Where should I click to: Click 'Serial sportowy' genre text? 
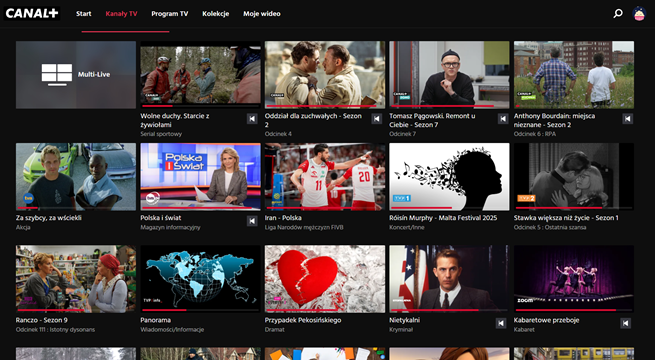(x=161, y=134)
